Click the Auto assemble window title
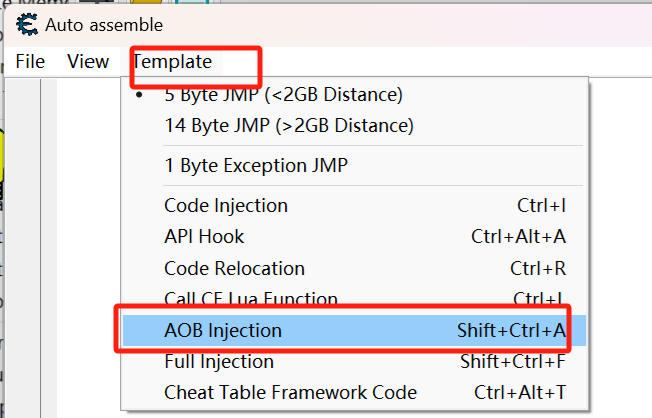This screenshot has width=652, height=418. (104, 25)
